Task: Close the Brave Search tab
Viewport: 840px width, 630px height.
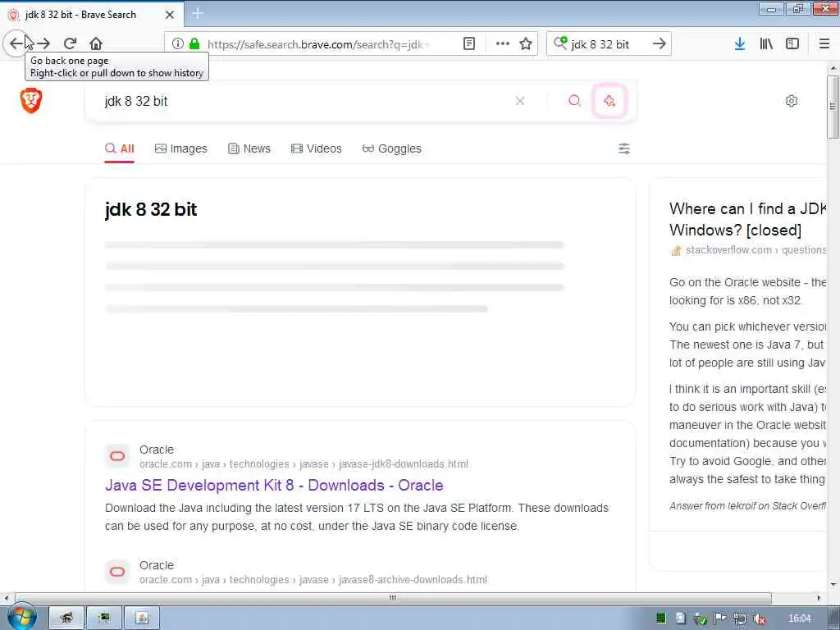Action: [170, 15]
